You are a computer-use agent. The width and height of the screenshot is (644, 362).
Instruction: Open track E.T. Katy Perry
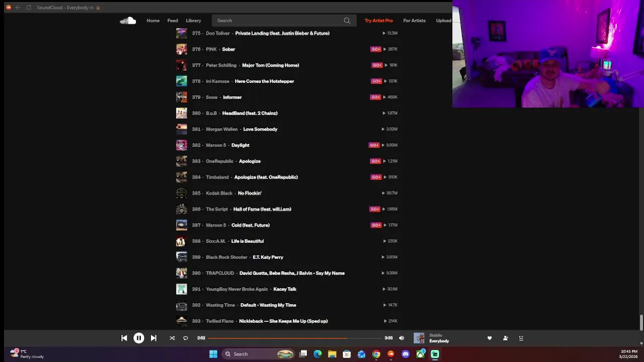[x=268, y=257]
